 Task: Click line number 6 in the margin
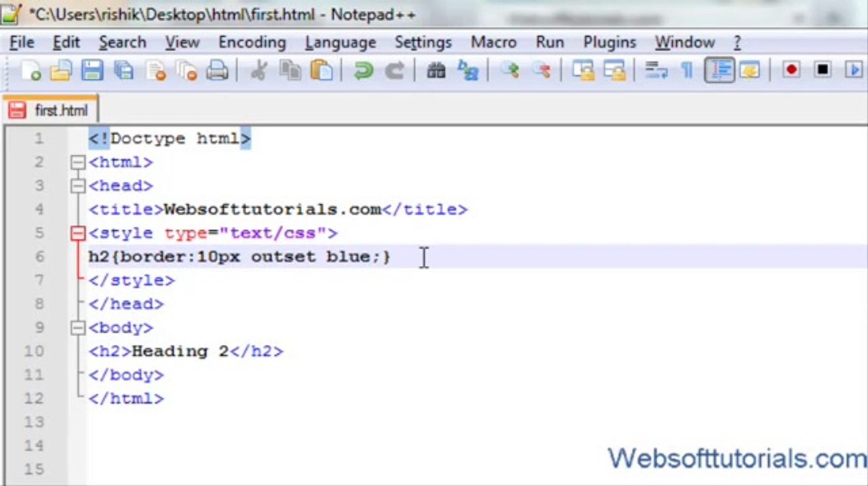click(x=38, y=256)
